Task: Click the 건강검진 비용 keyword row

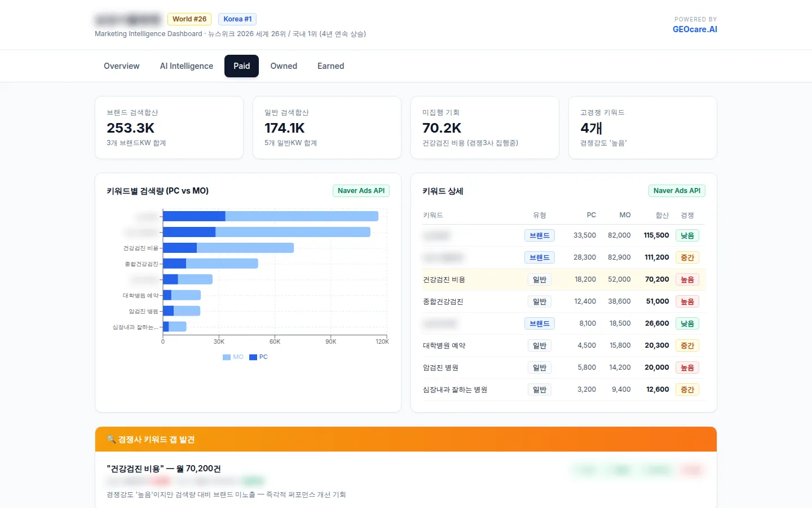Action: tap(564, 279)
